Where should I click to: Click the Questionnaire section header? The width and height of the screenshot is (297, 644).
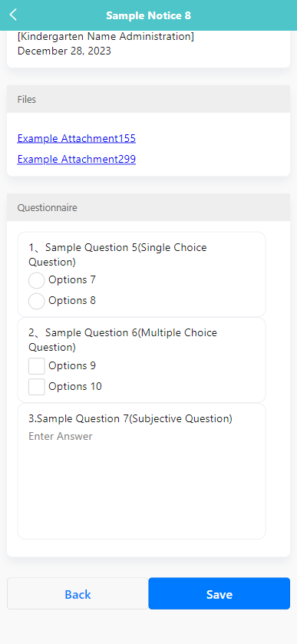click(148, 208)
